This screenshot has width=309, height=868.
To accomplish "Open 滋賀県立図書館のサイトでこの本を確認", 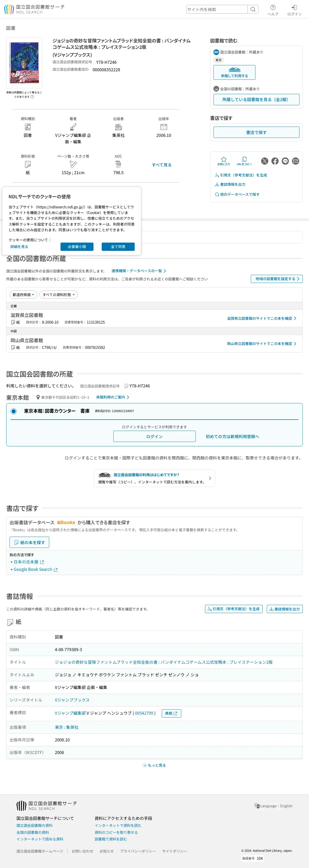I will [x=262, y=318].
